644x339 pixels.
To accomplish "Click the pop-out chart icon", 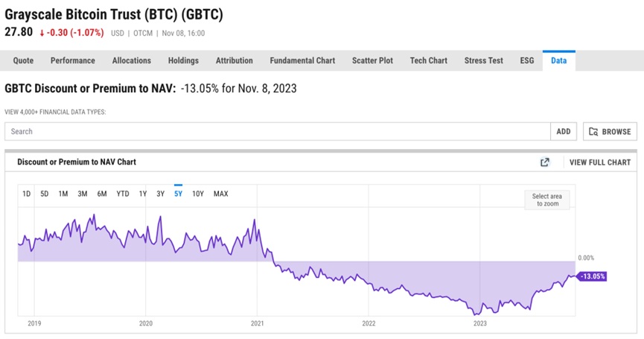I will pyautogui.click(x=545, y=162).
